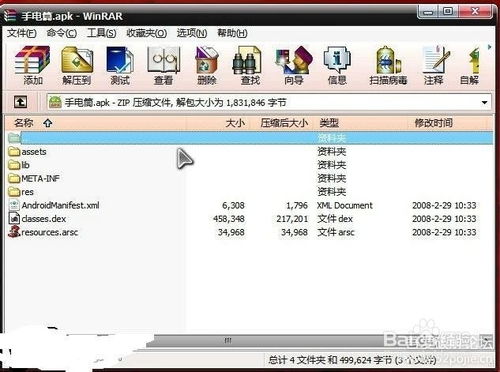Sort by the 修改时间 column header
Viewport: 500px width, 372px height.
click(434, 123)
